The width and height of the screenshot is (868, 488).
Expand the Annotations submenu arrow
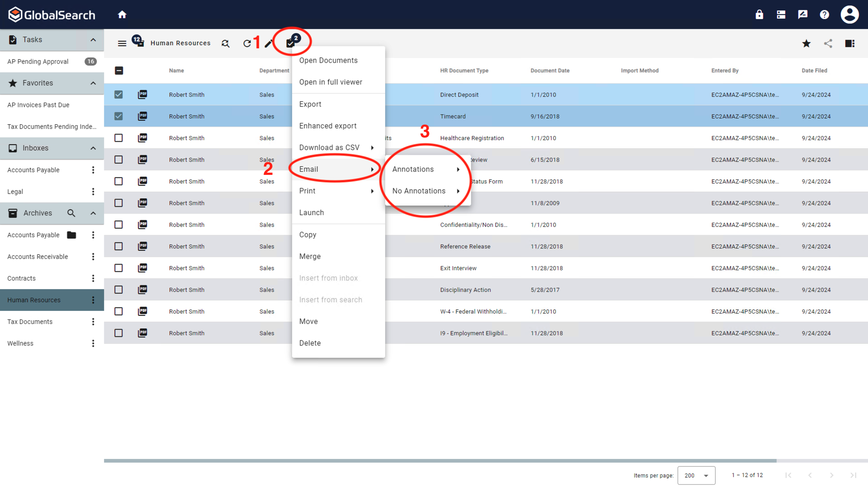tap(458, 169)
